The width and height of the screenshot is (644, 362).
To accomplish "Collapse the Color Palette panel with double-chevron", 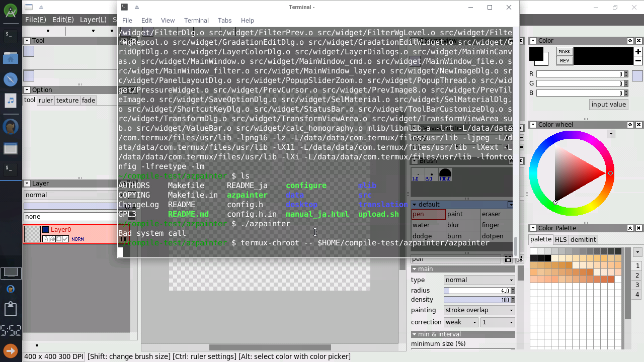I will coord(630,228).
